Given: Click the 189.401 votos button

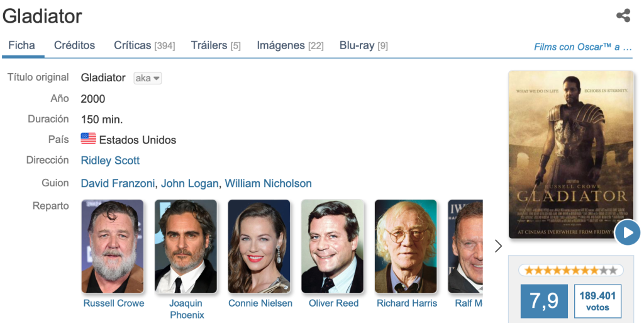Looking at the screenshot, I should coord(597,301).
